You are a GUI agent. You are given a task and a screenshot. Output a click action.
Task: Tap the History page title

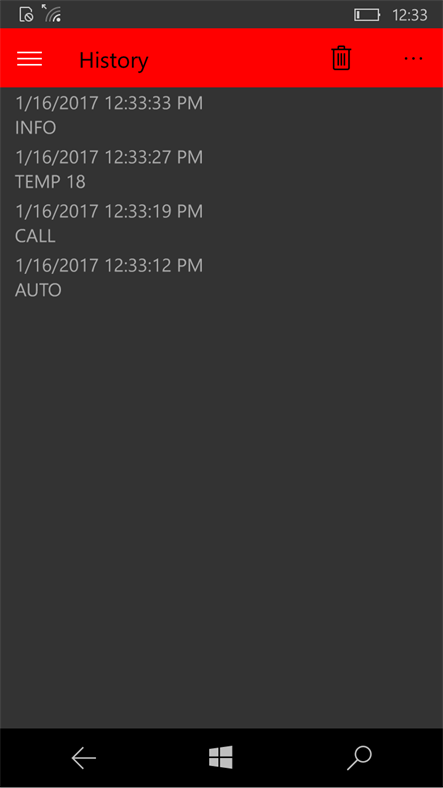click(x=114, y=60)
